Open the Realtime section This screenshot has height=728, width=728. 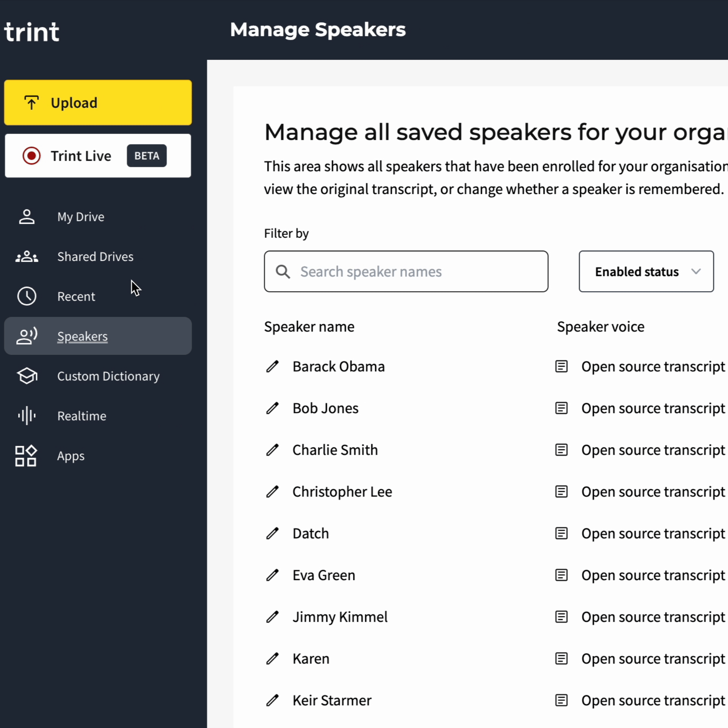82,416
